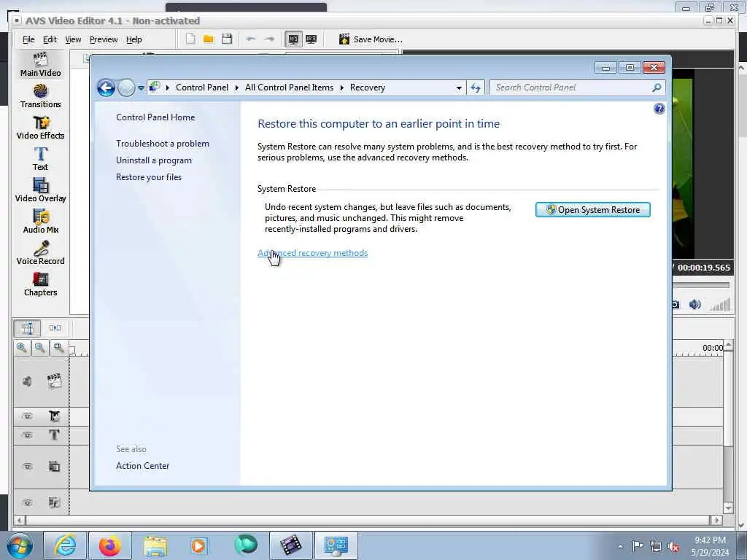Select the Text tool in AVS sidebar
The image size is (747, 560).
click(41, 159)
